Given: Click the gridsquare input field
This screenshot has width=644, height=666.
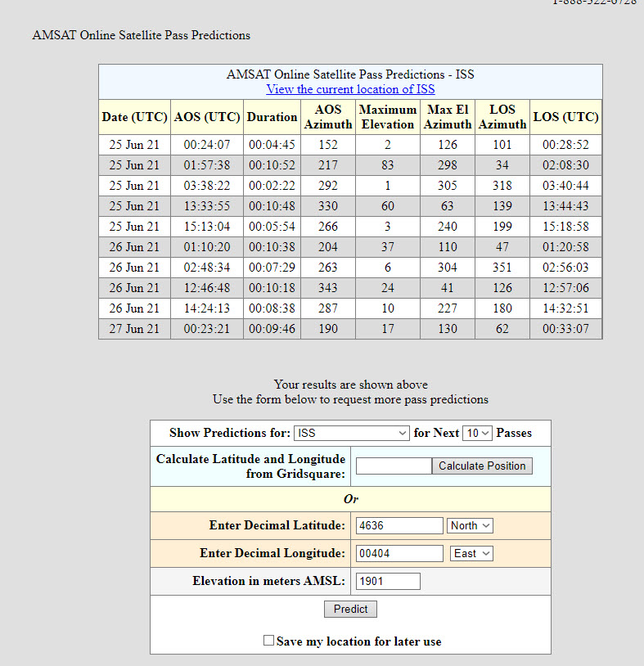Looking at the screenshot, I should [x=394, y=466].
